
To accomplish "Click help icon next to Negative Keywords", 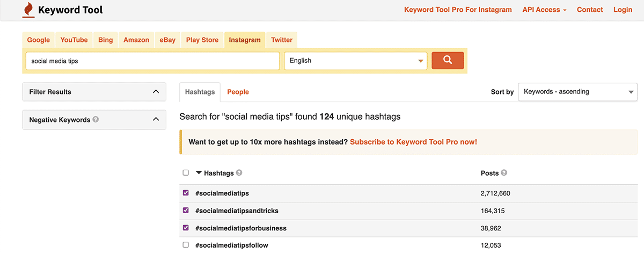I will (96, 119).
